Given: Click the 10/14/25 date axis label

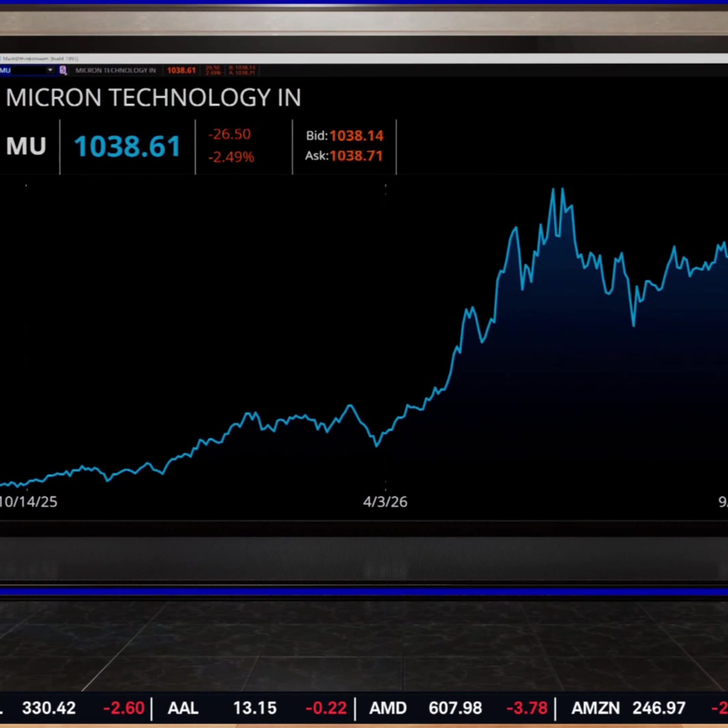Looking at the screenshot, I should coord(28,502).
